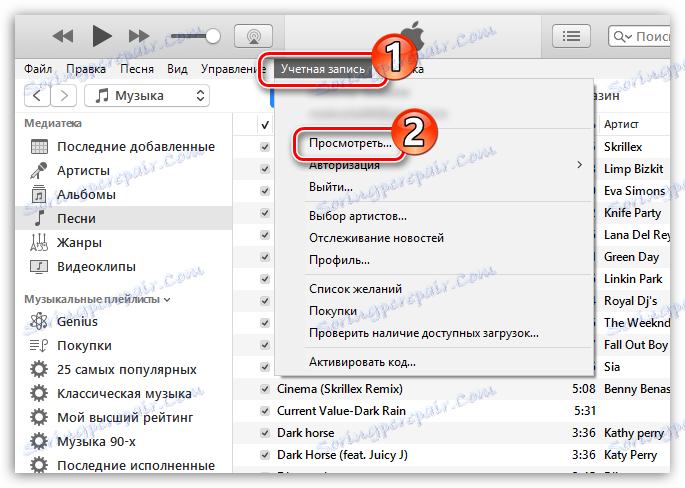Click the 5:31 duration cell
This screenshot has width=685, height=488.
[x=585, y=411]
